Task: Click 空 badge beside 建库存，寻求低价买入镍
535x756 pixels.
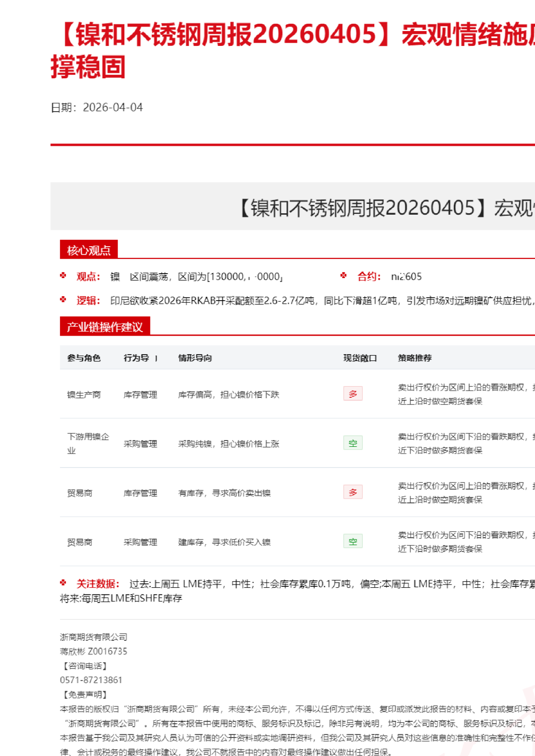Action: [353, 541]
